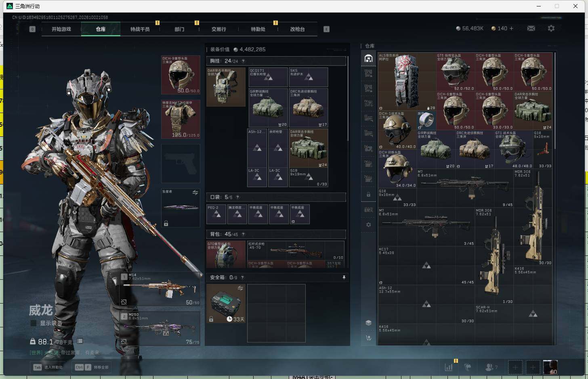The image size is (588, 379).
Task: Select the main warehouse storage icon
Action: tap(368, 59)
